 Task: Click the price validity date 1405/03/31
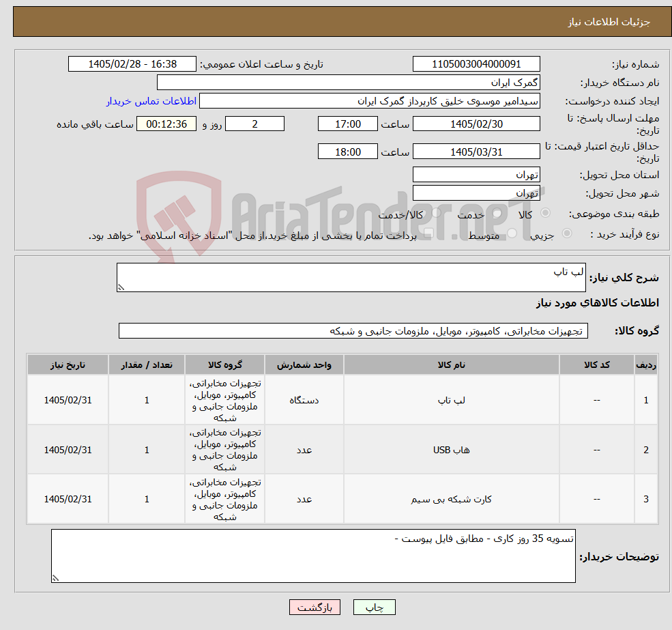click(x=476, y=152)
